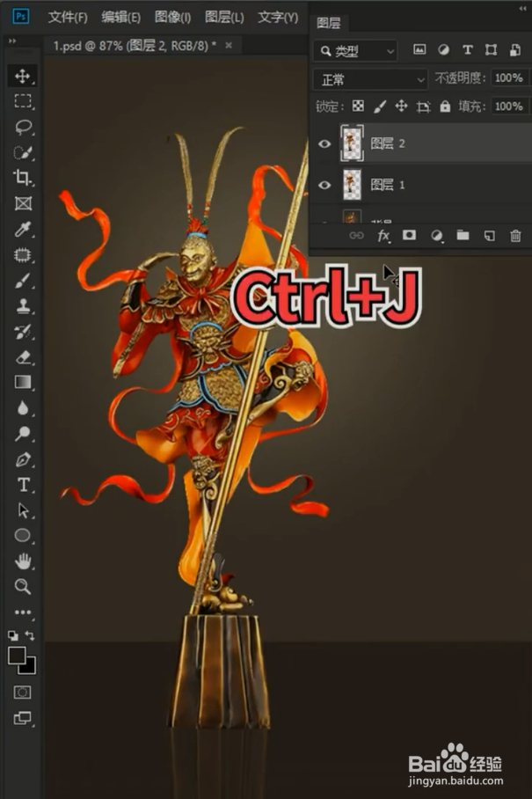Image resolution: width=532 pixels, height=799 pixels.
Task: Select the Move tool
Action: [x=22, y=76]
